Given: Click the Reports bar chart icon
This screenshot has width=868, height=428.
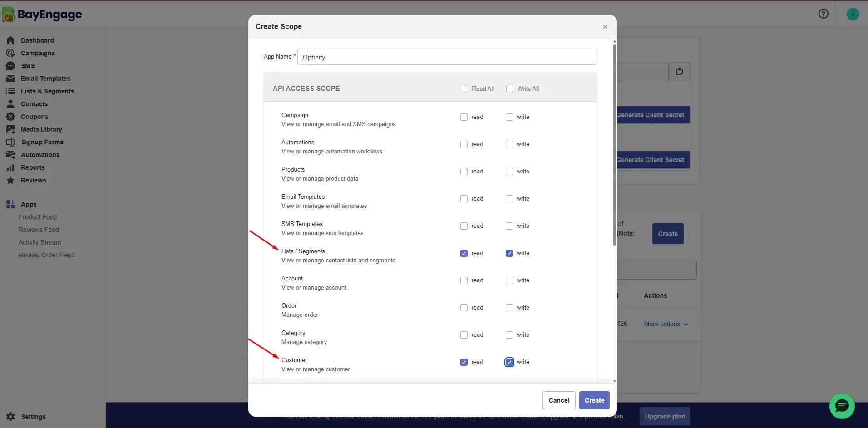Looking at the screenshot, I should tap(10, 167).
